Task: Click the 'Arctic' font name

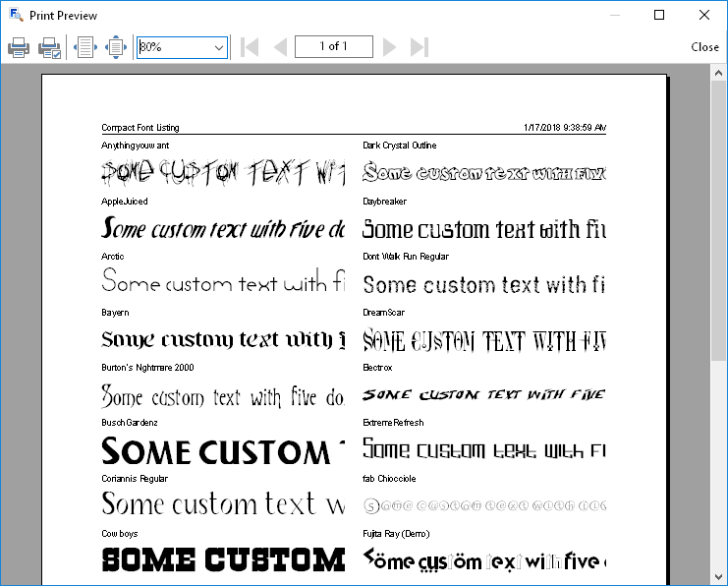Action: click(x=112, y=256)
